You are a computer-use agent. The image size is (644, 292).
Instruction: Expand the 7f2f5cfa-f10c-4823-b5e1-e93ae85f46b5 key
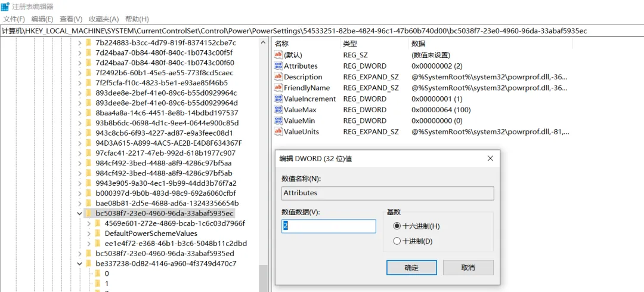click(x=79, y=82)
